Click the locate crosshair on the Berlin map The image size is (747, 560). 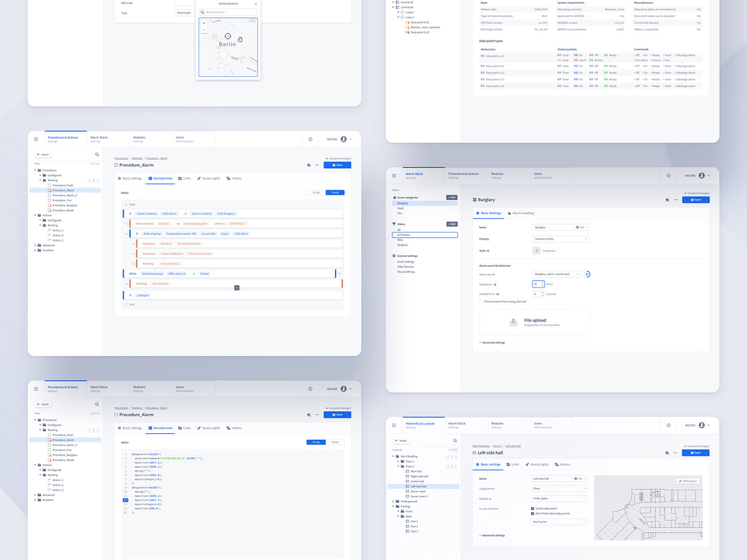[228, 36]
